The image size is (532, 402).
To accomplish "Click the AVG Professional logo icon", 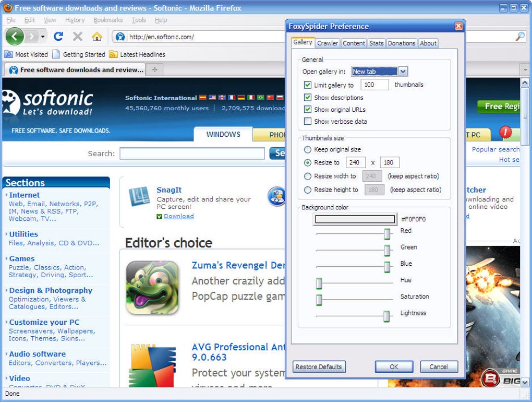I will (153, 365).
